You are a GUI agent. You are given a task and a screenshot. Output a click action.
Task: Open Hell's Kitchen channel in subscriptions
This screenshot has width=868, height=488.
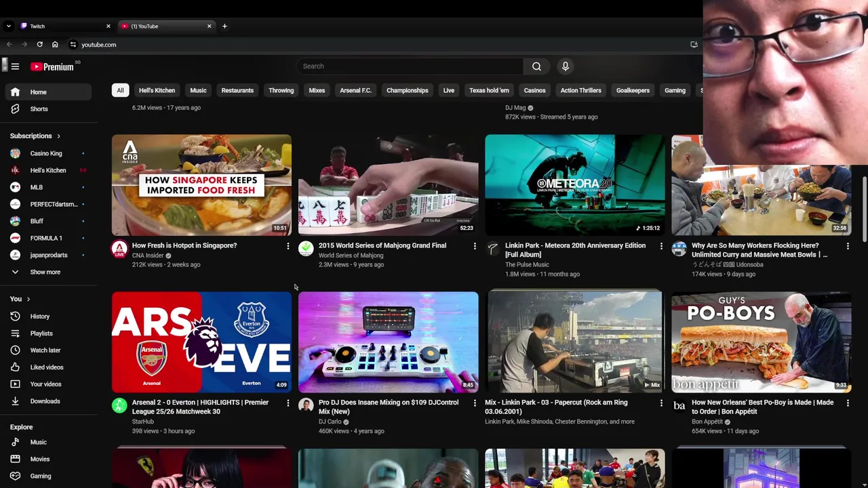pos(47,170)
